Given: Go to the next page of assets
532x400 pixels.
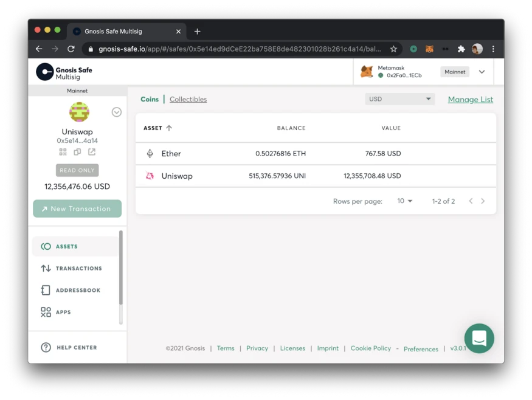Looking at the screenshot, I should pyautogui.click(x=483, y=201).
